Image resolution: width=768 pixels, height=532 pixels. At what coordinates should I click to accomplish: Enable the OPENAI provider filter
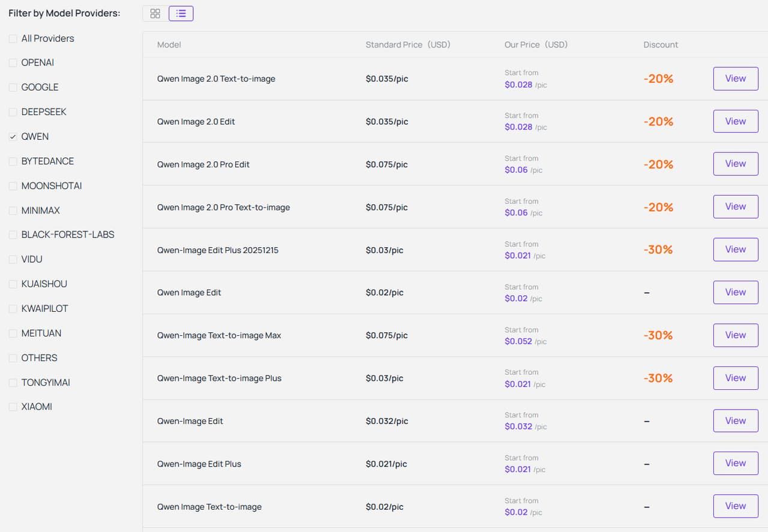point(13,63)
